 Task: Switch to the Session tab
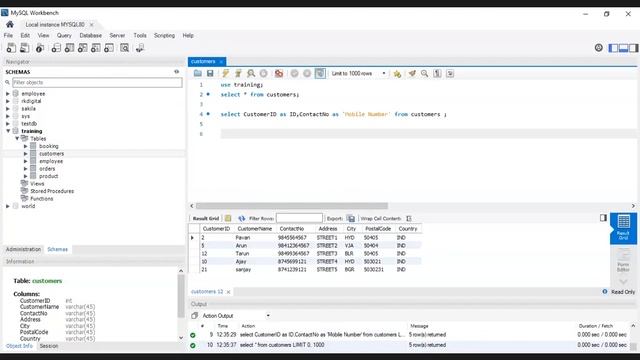pos(49,346)
